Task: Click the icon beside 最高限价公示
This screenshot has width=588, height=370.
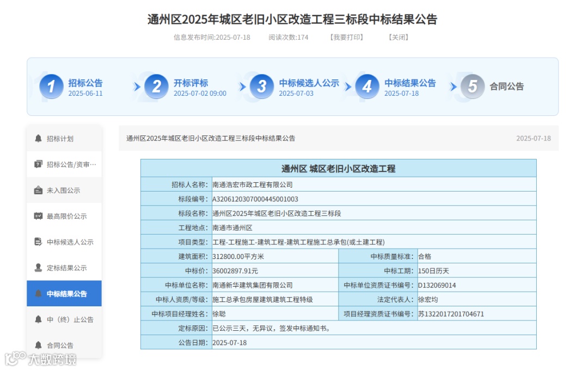Action: (x=38, y=216)
